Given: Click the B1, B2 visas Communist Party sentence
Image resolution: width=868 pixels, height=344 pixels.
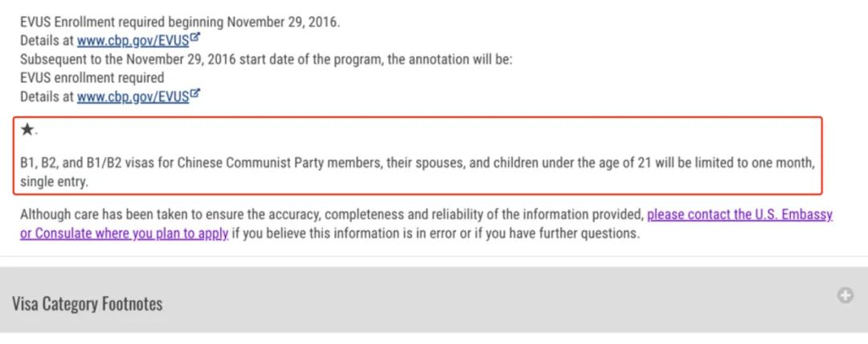Looking at the screenshot, I should pos(418,172).
